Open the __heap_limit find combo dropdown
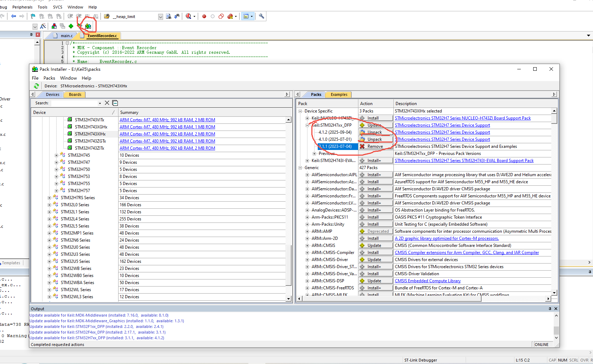The height and width of the screenshot is (364, 593). pyautogui.click(x=161, y=17)
